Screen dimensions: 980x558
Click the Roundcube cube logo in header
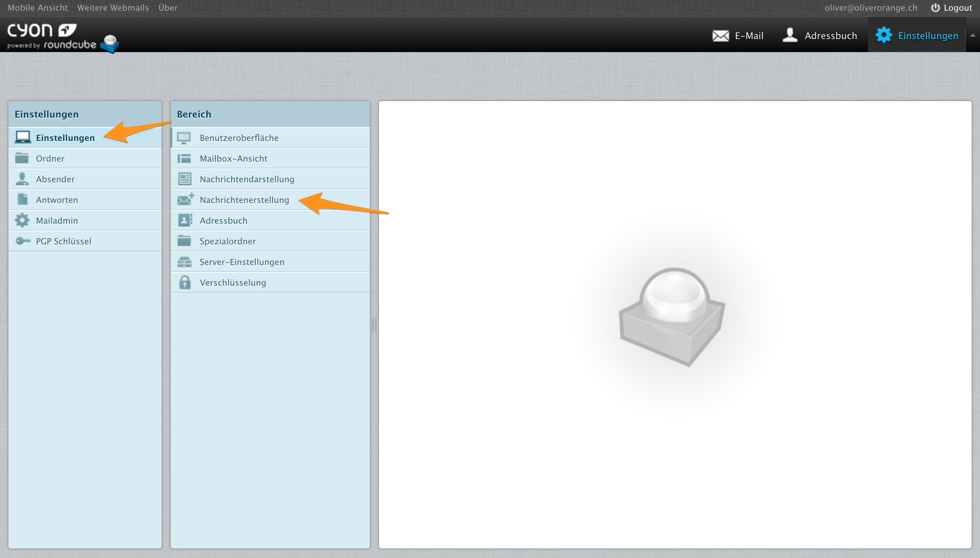[110, 43]
